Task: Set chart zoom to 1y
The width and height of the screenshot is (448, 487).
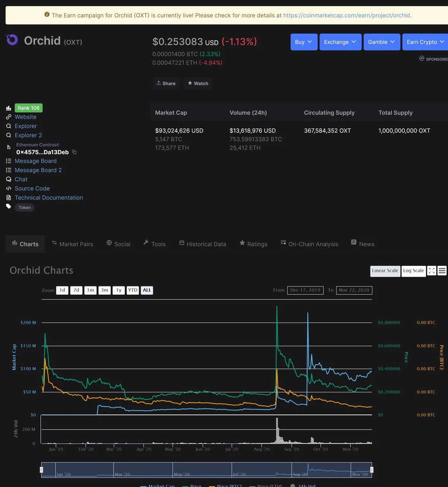Action: [x=119, y=290]
